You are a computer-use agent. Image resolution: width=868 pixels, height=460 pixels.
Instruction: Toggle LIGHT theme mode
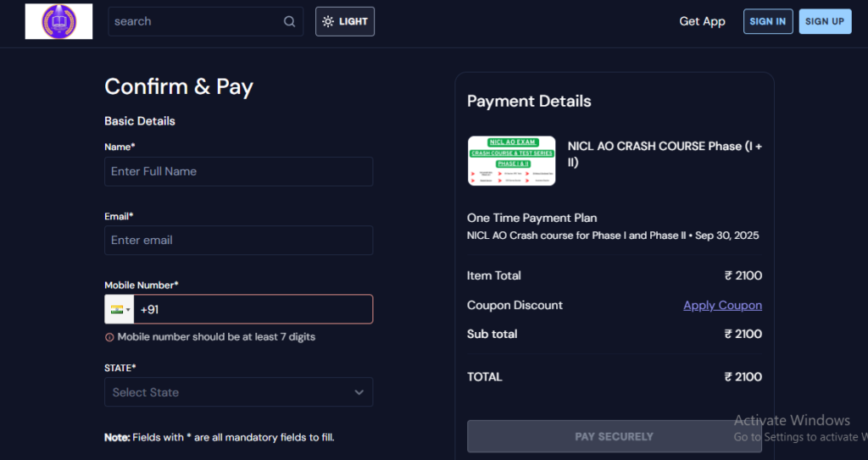point(345,21)
